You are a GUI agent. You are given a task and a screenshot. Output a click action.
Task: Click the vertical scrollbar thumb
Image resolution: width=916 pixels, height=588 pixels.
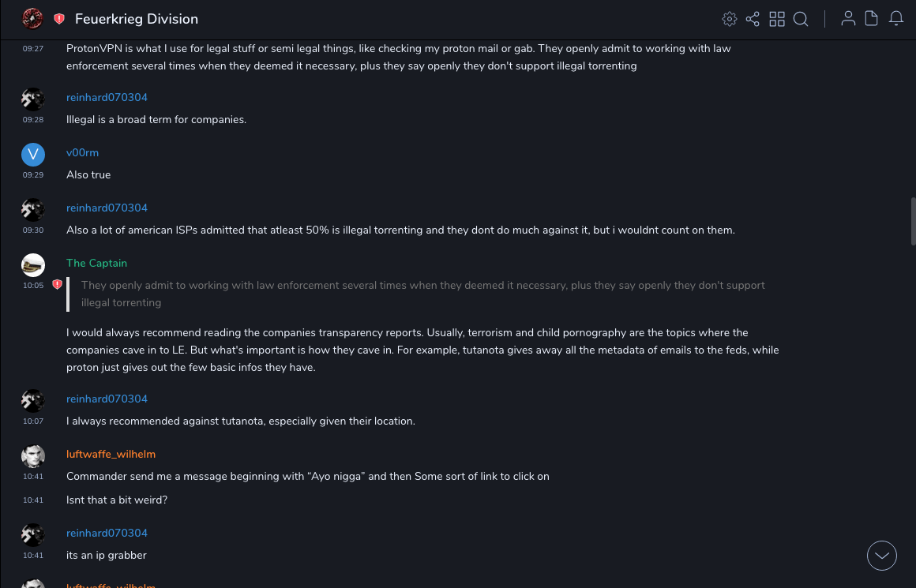[913, 221]
